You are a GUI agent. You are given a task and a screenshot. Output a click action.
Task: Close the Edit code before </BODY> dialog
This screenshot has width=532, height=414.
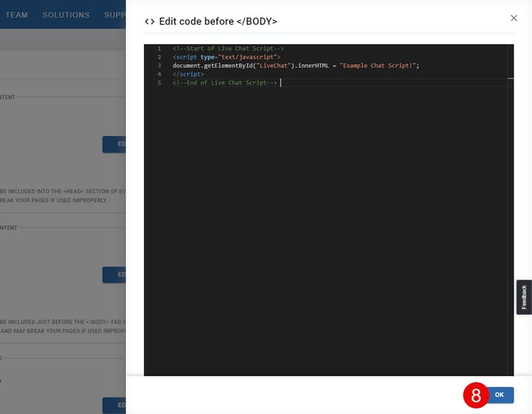tap(513, 18)
